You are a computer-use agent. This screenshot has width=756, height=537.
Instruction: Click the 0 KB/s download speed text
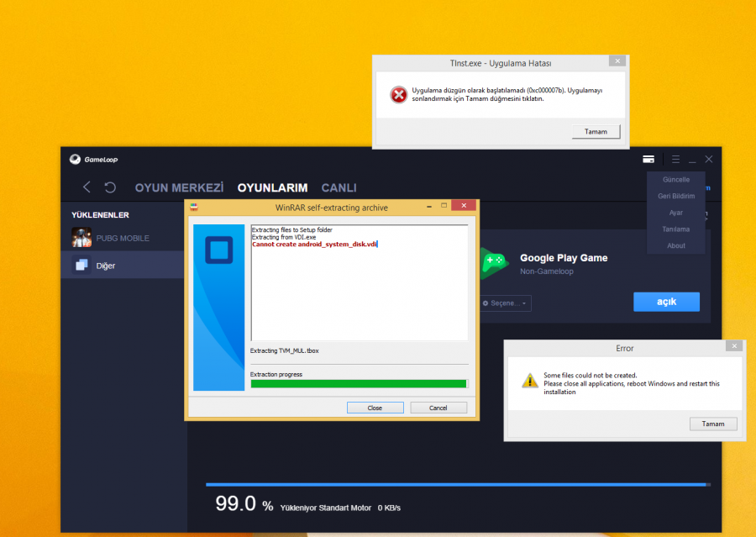tap(389, 508)
